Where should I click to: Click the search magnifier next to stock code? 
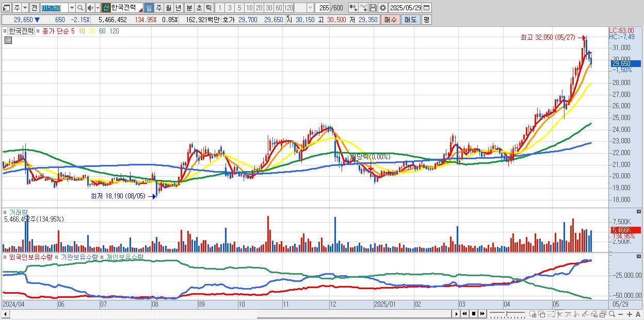click(81, 8)
